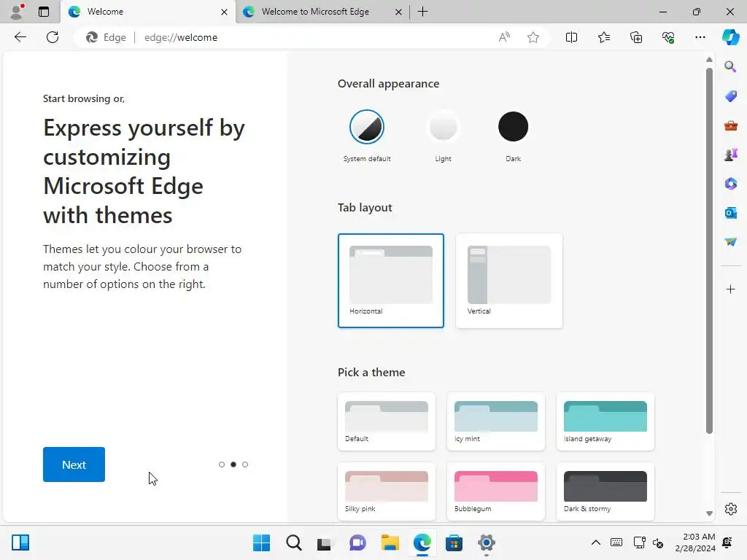Image resolution: width=747 pixels, height=560 pixels.
Task: Open the tab actions menu icon
Action: 44,12
